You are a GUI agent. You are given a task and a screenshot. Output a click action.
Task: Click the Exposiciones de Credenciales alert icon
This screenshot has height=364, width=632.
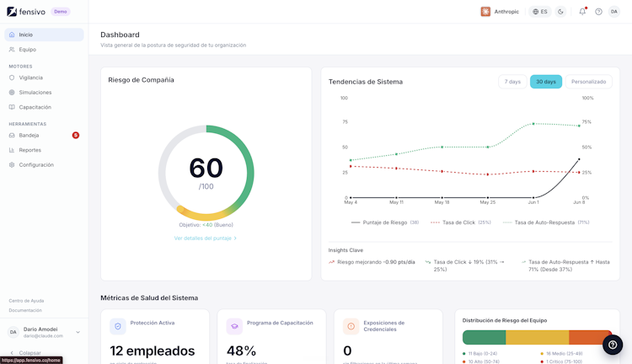pos(351,326)
